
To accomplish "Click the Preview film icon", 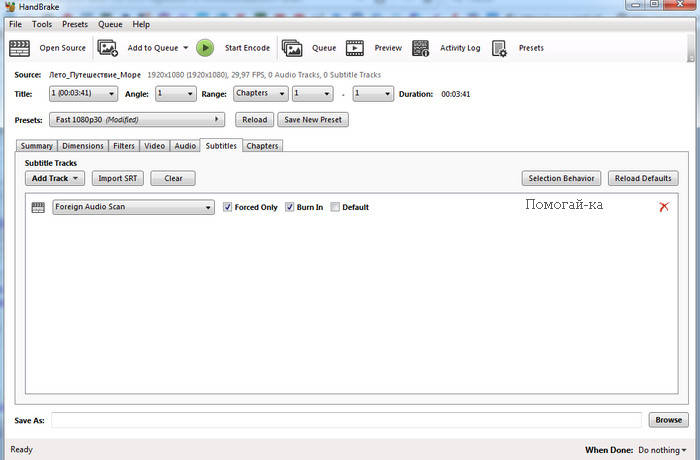I will tap(355, 48).
